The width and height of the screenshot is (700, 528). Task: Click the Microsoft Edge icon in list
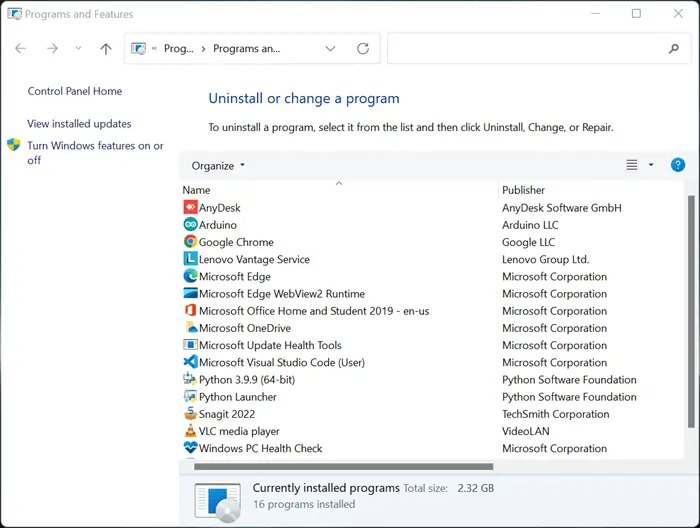tap(190, 276)
